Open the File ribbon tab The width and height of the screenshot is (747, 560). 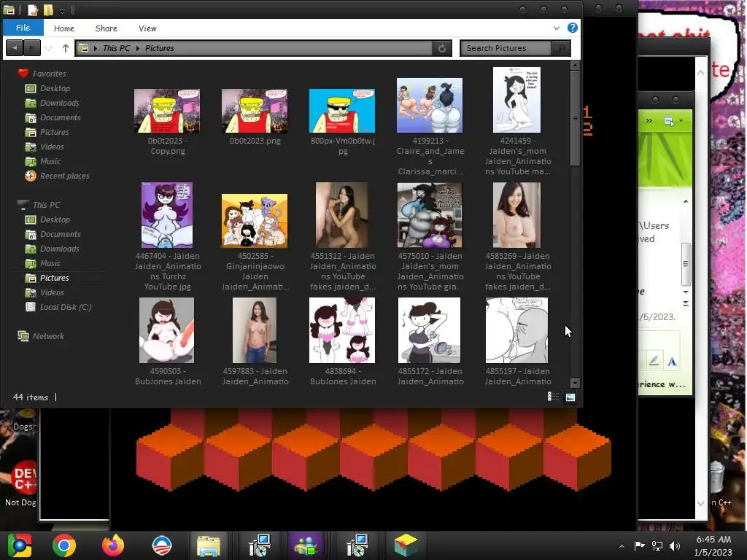click(23, 28)
